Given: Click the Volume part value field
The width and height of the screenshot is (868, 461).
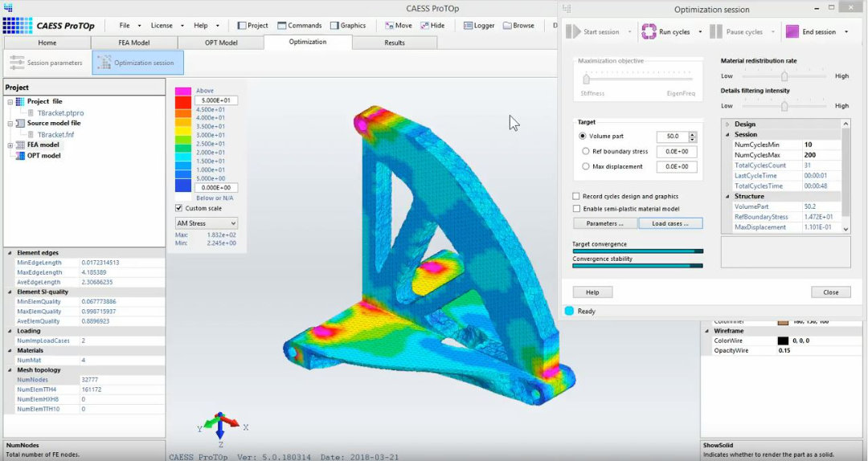Looking at the screenshot, I should [671, 137].
